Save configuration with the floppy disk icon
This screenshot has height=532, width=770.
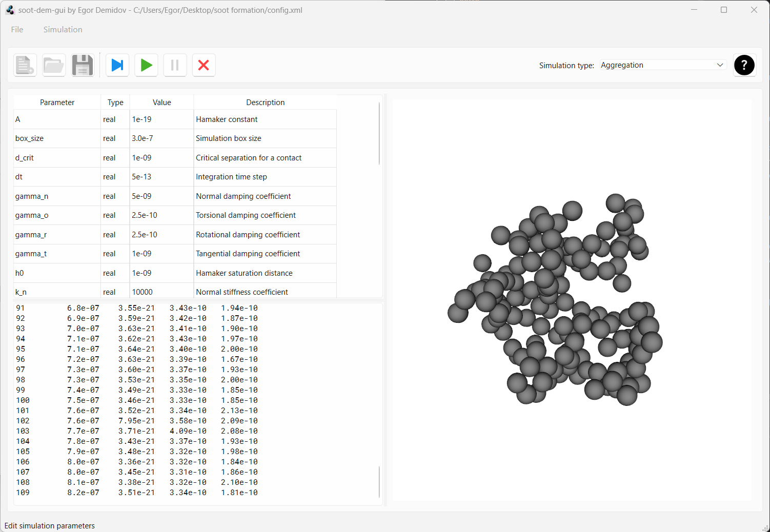point(83,65)
